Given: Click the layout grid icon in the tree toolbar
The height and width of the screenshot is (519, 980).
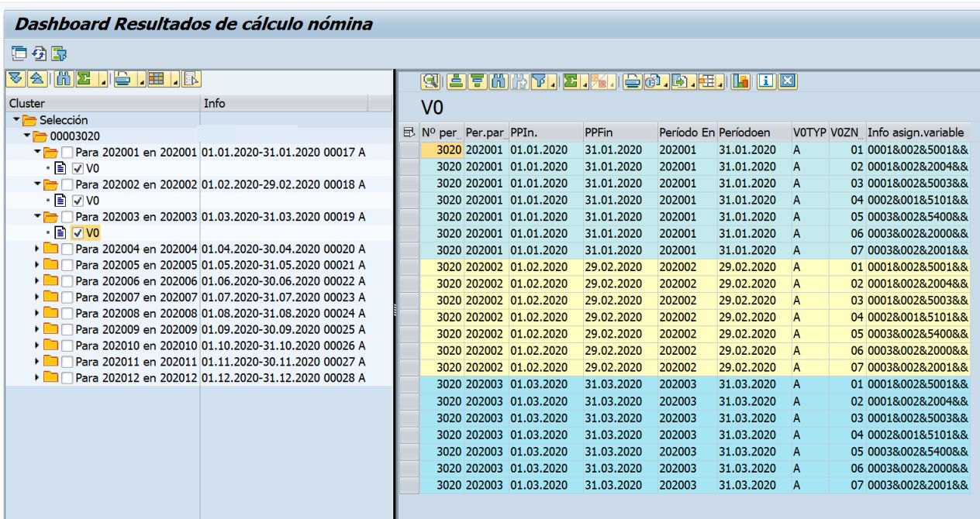Looking at the screenshot, I should pyautogui.click(x=158, y=78).
